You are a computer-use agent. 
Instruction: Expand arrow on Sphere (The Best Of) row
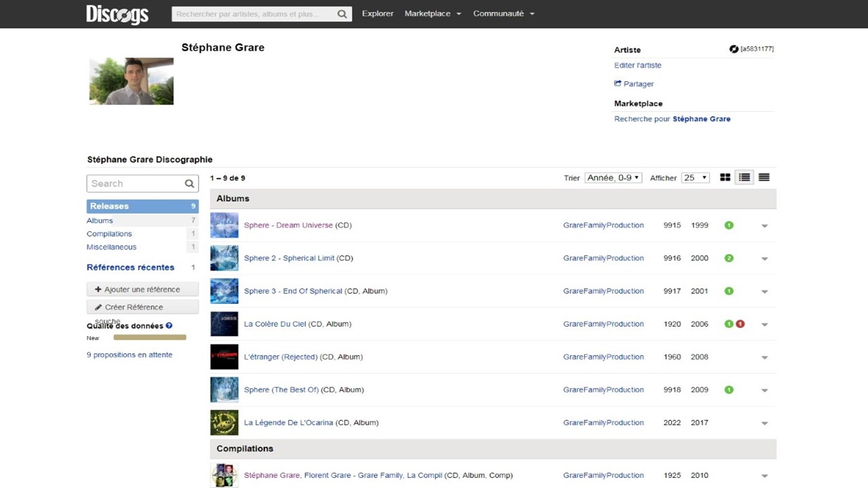pos(764,390)
